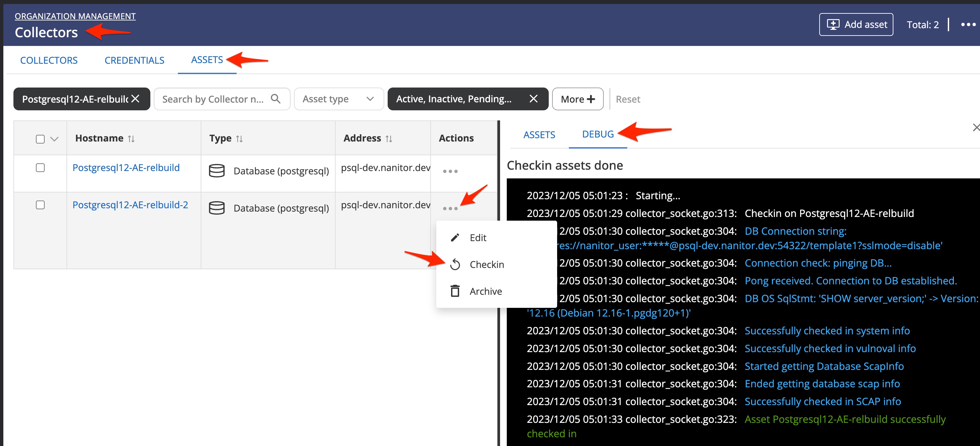Open the Asset type dropdown
Viewport: 980px width, 446px height.
point(338,99)
